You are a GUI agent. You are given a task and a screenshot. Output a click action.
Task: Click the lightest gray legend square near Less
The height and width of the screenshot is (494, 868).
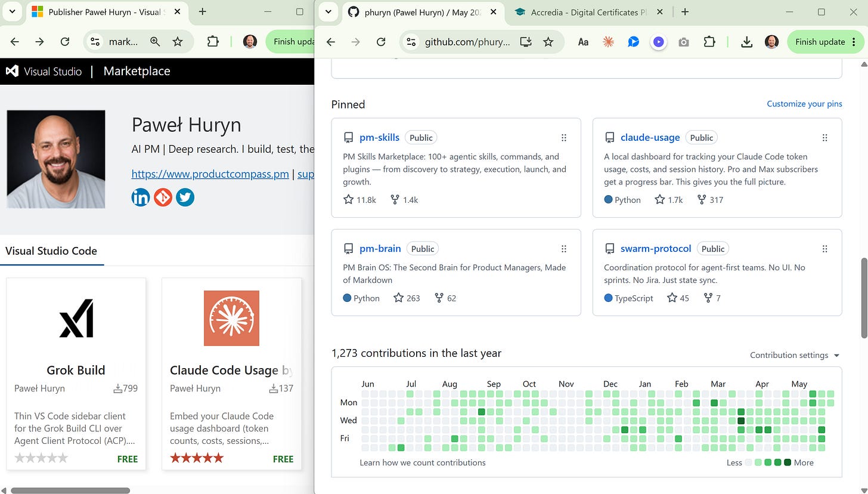pyautogui.click(x=749, y=462)
